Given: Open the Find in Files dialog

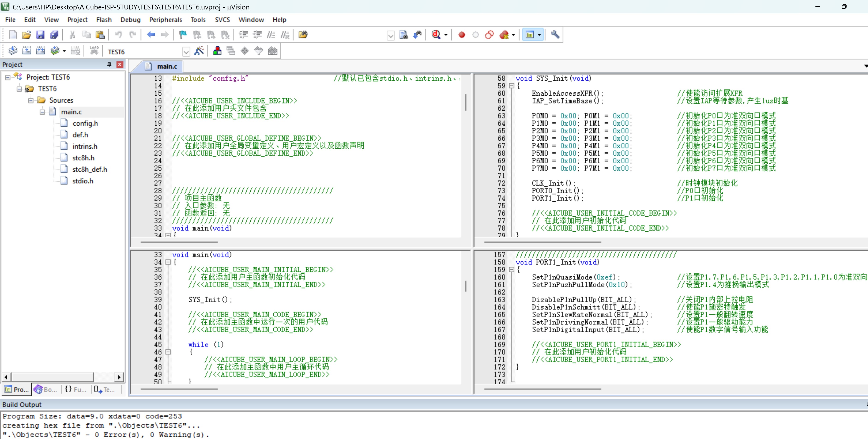Looking at the screenshot, I should pos(303,34).
